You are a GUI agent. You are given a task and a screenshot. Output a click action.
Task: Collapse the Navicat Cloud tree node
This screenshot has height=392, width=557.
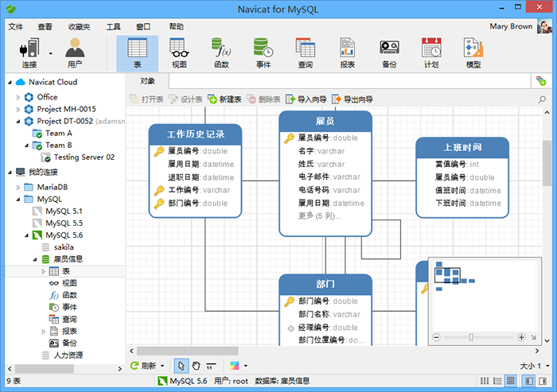tap(10, 83)
